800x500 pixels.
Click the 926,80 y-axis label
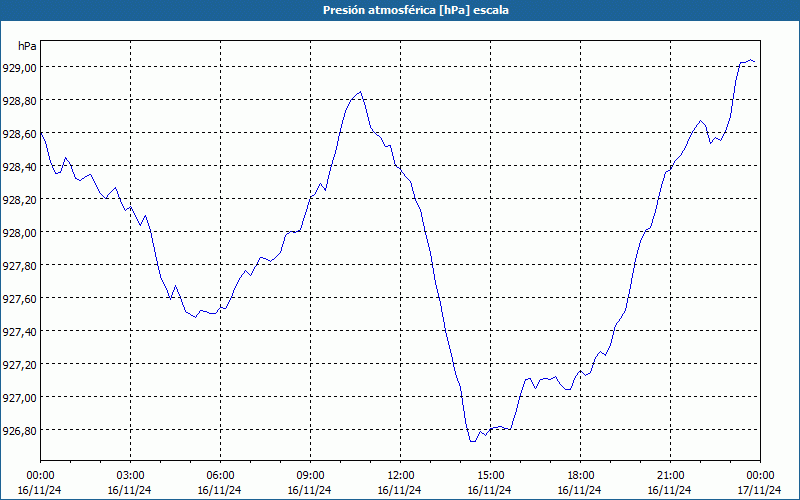pyautogui.click(x=20, y=431)
